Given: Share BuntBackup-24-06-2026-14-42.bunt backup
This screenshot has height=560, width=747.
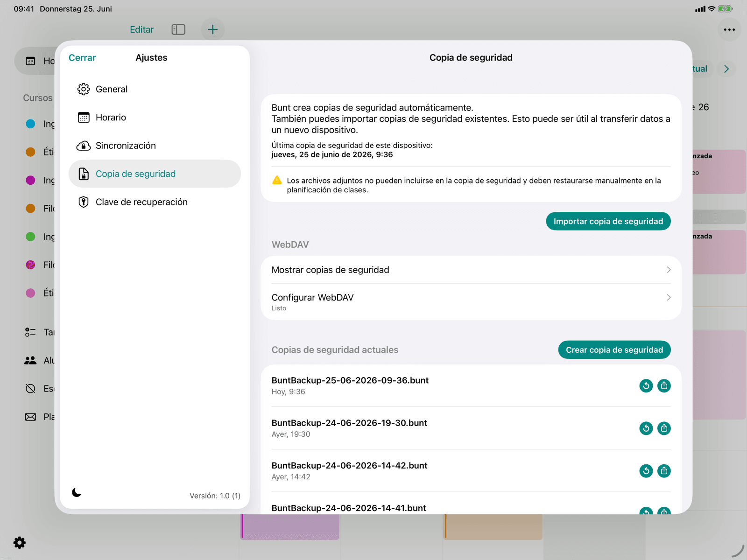Looking at the screenshot, I should [x=664, y=470].
